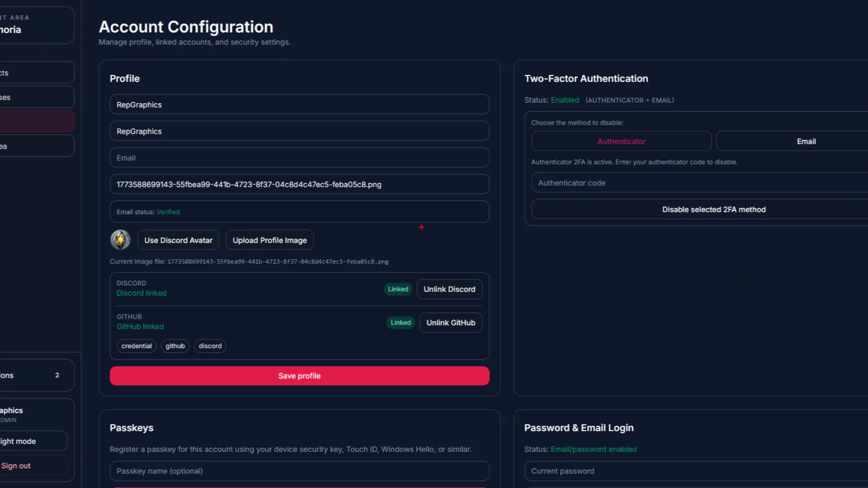
Task: Toggle light mode in the sidebar
Action: point(32,441)
